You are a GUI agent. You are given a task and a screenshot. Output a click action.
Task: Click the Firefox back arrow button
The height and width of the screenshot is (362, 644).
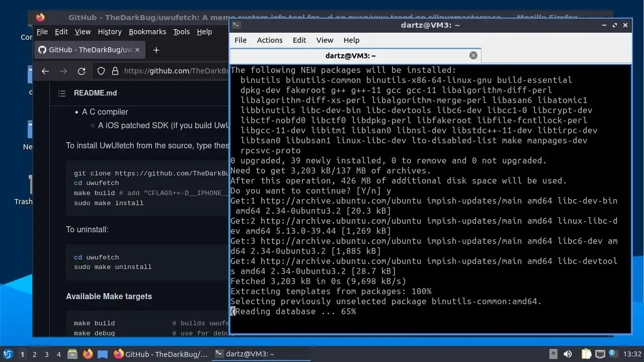tap(45, 71)
